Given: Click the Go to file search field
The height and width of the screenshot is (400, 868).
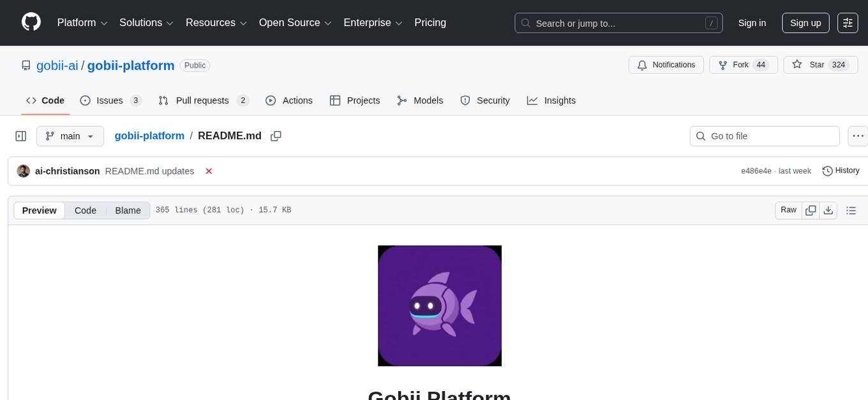Looking at the screenshot, I should (x=764, y=135).
